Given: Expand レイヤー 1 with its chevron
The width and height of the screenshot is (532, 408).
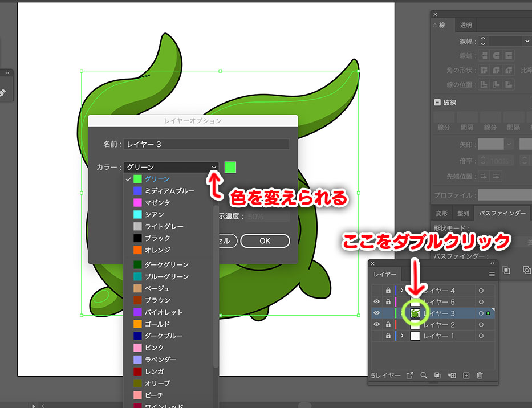Looking at the screenshot, I should [x=402, y=336].
